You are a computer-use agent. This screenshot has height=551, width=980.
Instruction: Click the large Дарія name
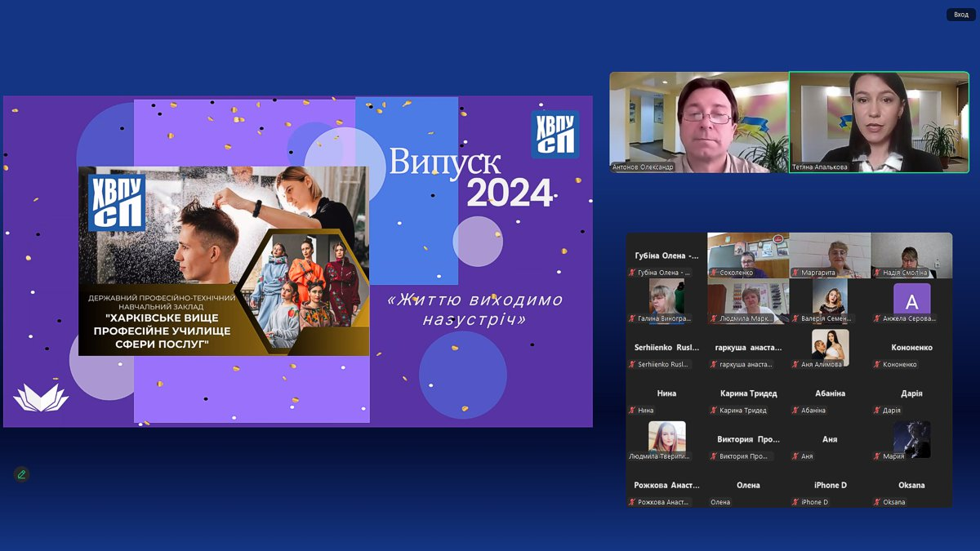[x=911, y=393]
